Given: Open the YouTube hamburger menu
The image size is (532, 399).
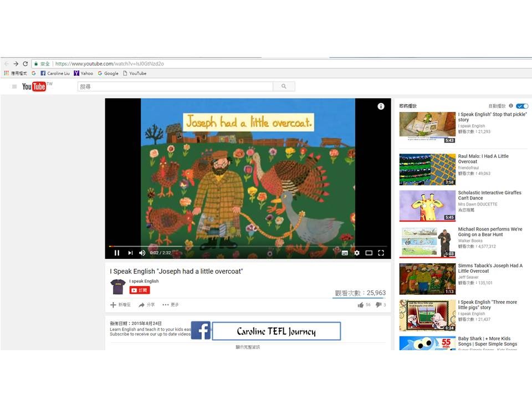Looking at the screenshot, I should [x=14, y=86].
